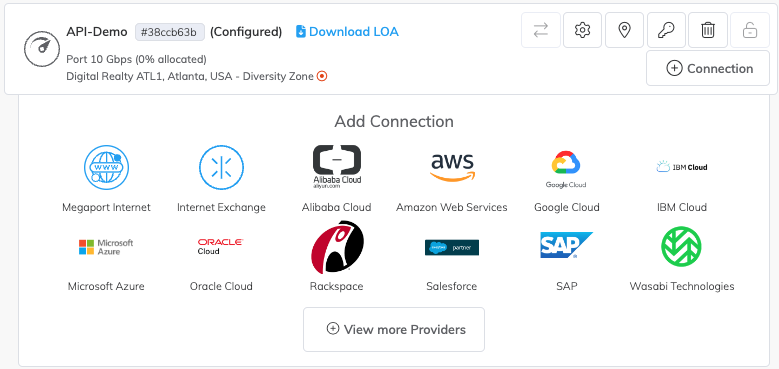
Task: Choose the Internet Exchange icon
Action: pos(222,168)
